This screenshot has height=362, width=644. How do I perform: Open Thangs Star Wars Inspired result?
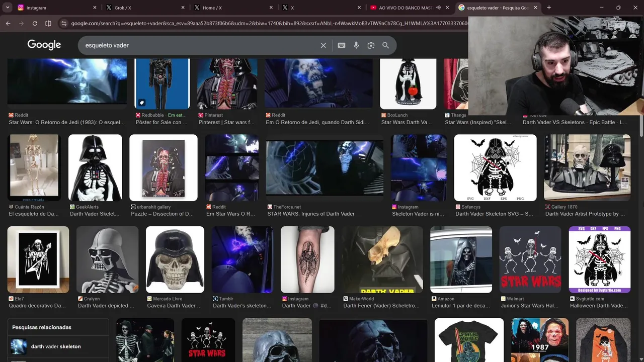click(x=456, y=84)
